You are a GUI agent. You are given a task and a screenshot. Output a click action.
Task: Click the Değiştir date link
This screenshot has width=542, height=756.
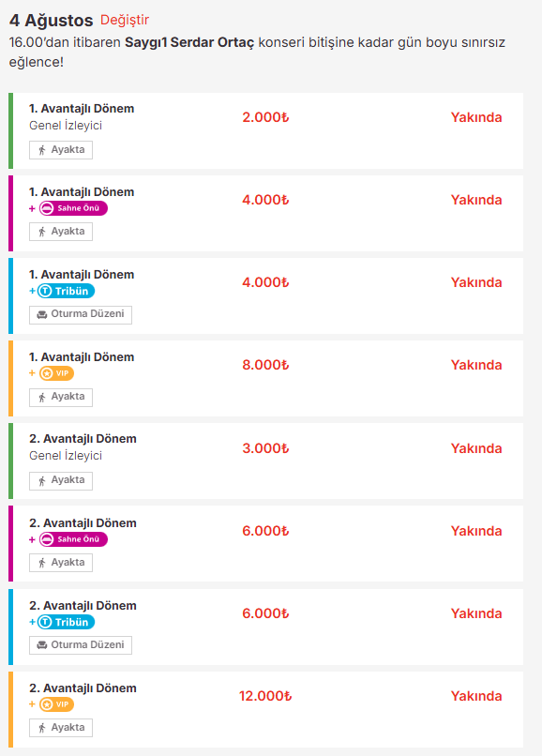tap(125, 21)
